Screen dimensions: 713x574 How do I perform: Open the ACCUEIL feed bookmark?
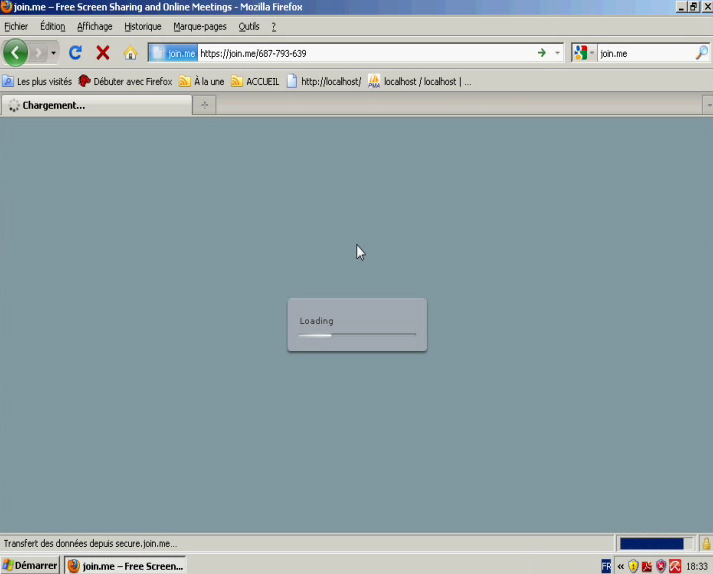(256, 81)
